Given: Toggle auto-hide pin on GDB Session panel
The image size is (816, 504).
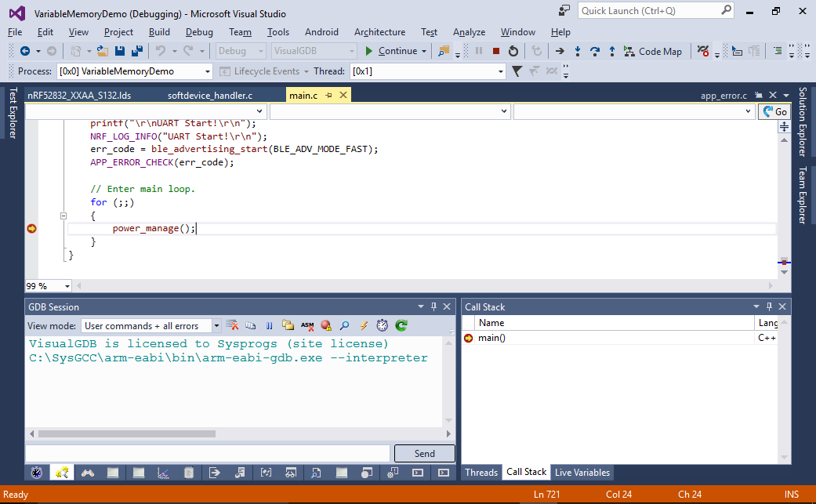Looking at the screenshot, I should pyautogui.click(x=433, y=307).
